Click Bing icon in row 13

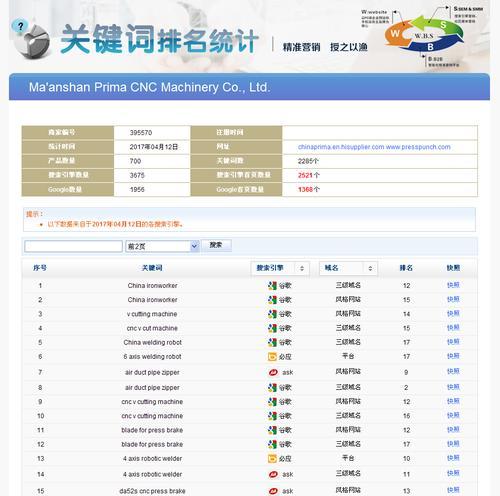click(272, 459)
